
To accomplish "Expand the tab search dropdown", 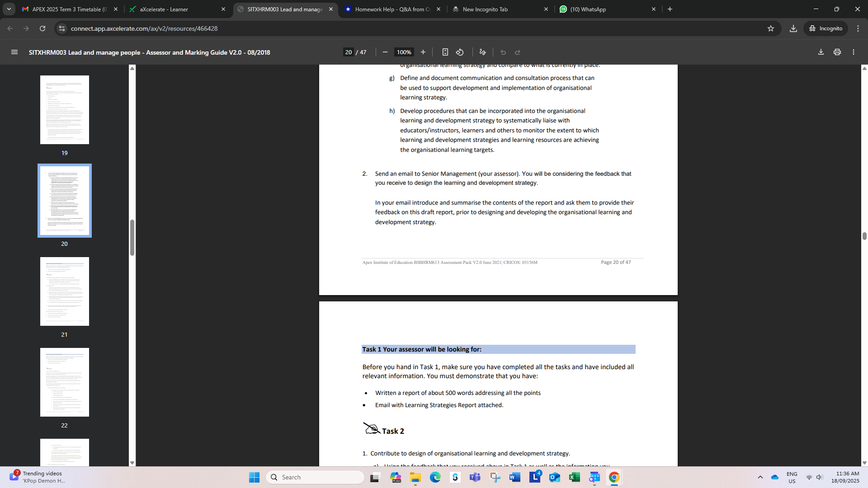I will [9, 9].
